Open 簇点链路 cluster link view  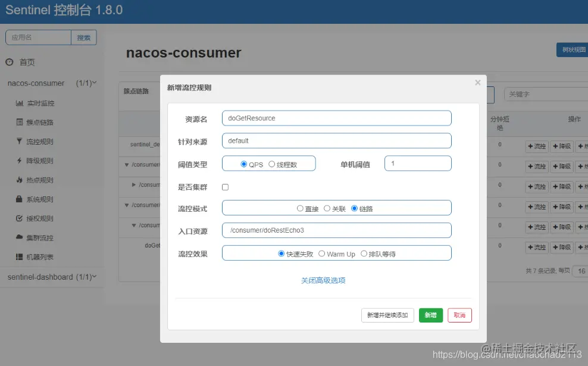(x=34, y=121)
